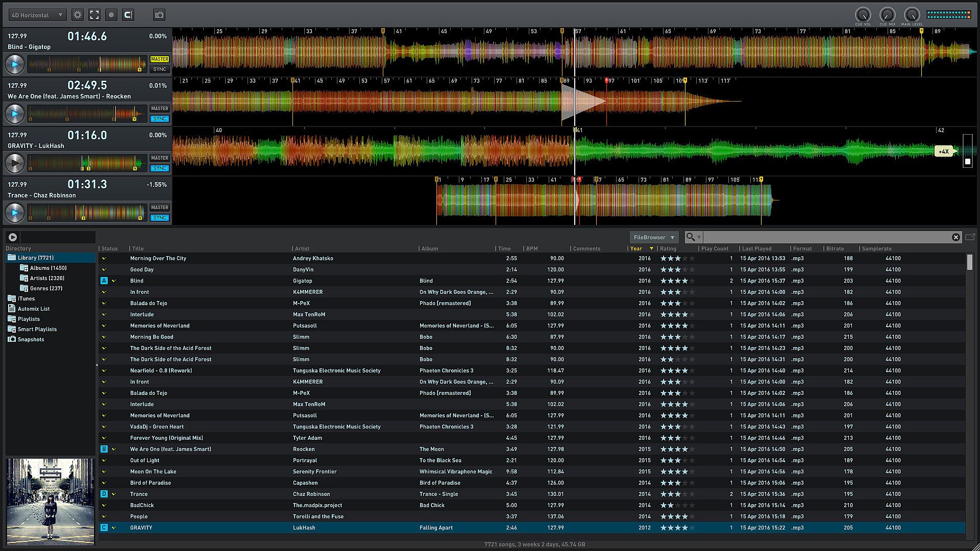Open the detach browser window icon

[x=970, y=237]
